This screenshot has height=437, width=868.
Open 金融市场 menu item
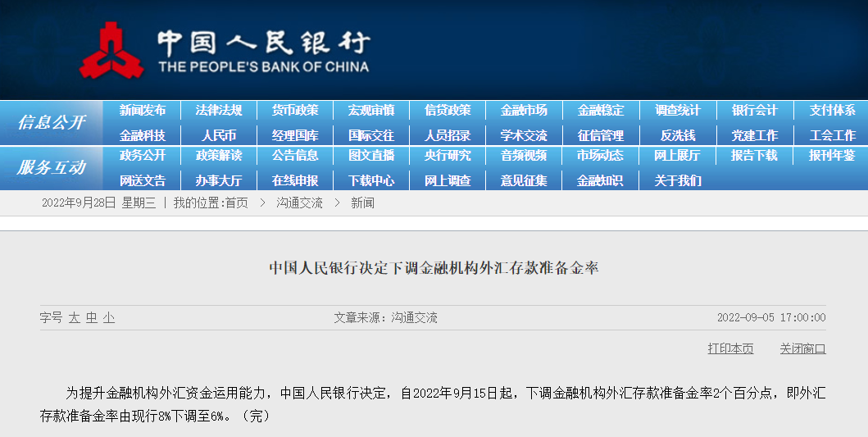(x=525, y=110)
